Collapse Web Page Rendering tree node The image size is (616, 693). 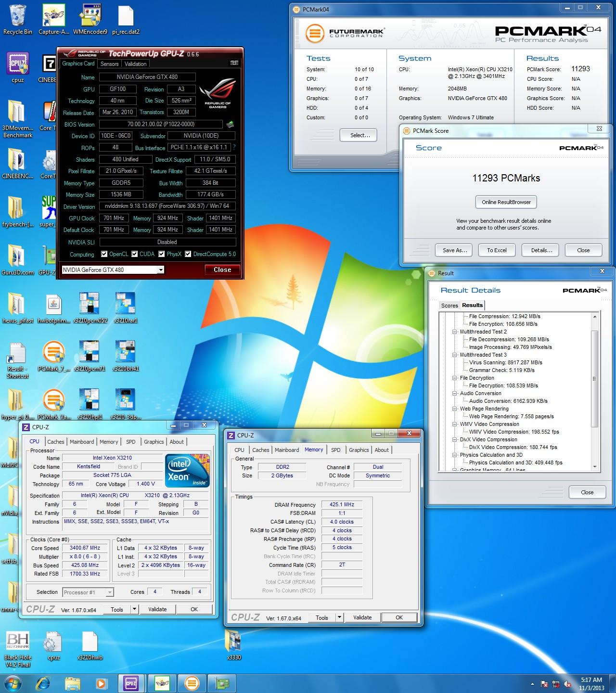click(x=455, y=409)
